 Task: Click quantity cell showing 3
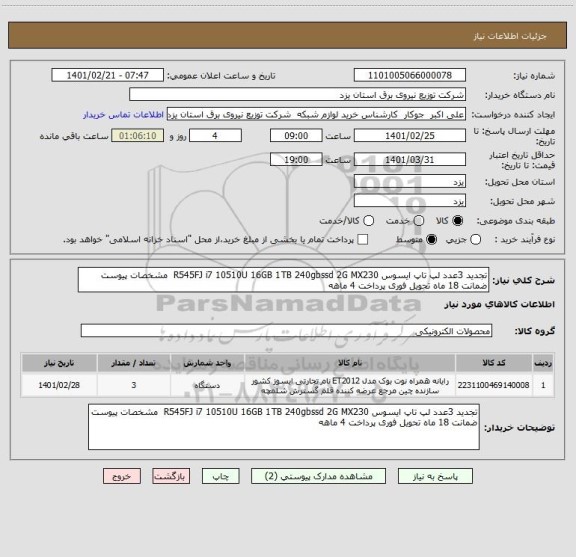click(x=134, y=385)
